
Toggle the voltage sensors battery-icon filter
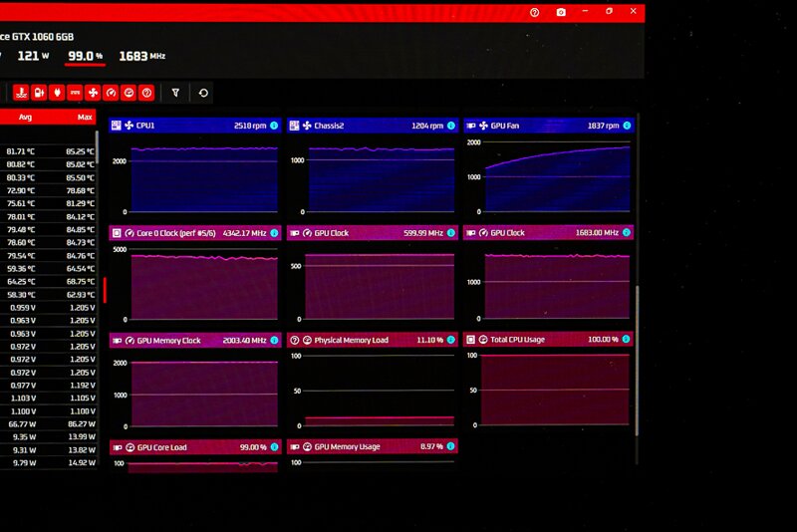pyautogui.click(x=39, y=93)
